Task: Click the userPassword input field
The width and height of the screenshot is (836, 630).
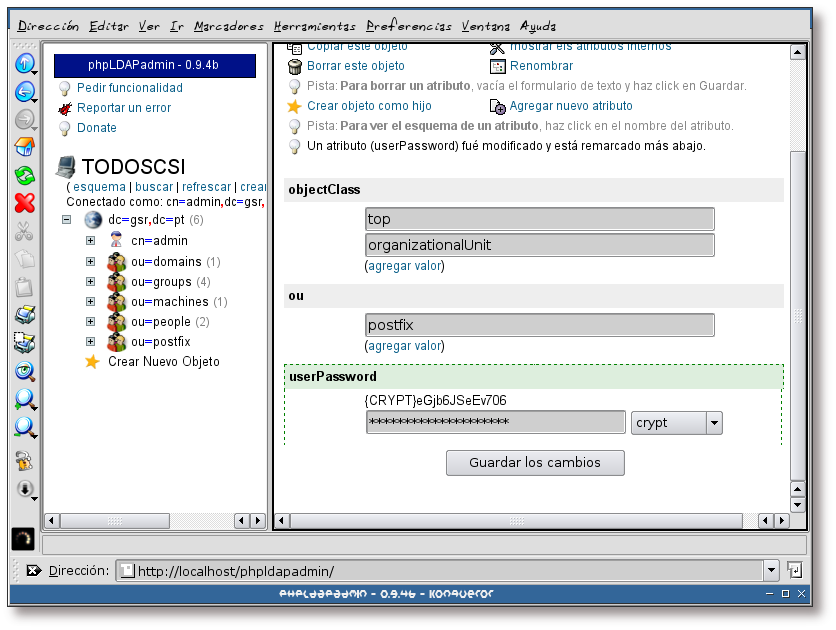Action: [497, 422]
